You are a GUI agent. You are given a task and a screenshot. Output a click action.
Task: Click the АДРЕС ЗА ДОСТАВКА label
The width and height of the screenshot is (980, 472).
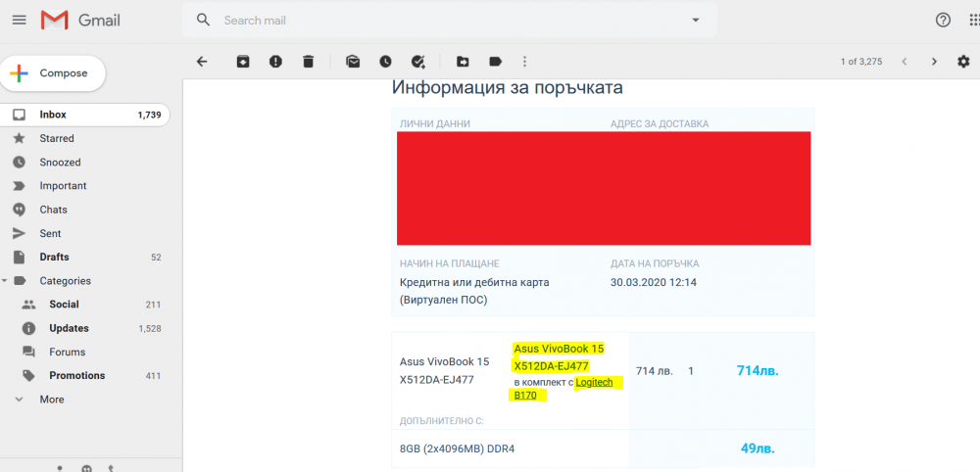pos(660,124)
